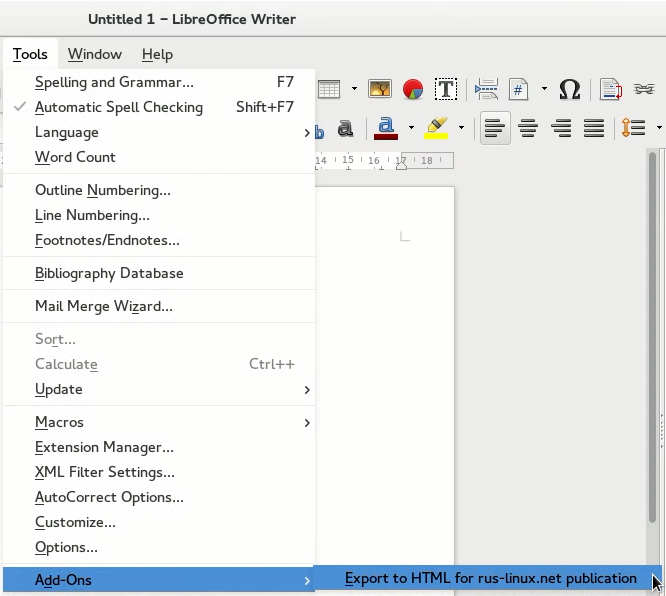Screen dimensions: 666x596
Task: Open Outline Numbering dialog
Action: 159,190
